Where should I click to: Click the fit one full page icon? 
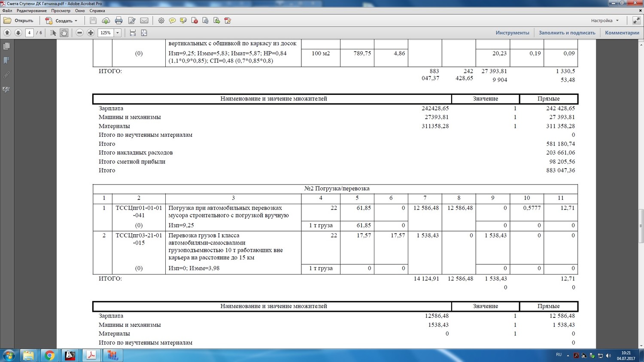point(144,33)
